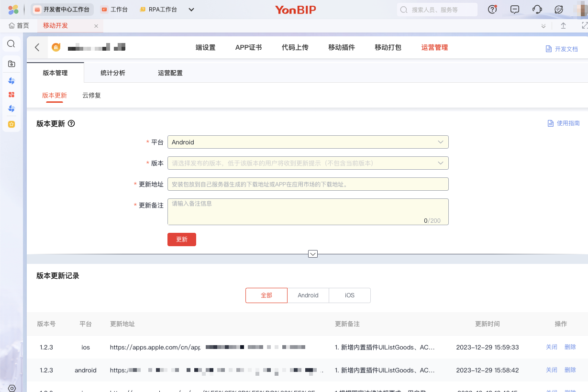Image resolution: width=588 pixels, height=392 pixels.
Task: Open the sidebar search magnifier icon
Action: 11,44
